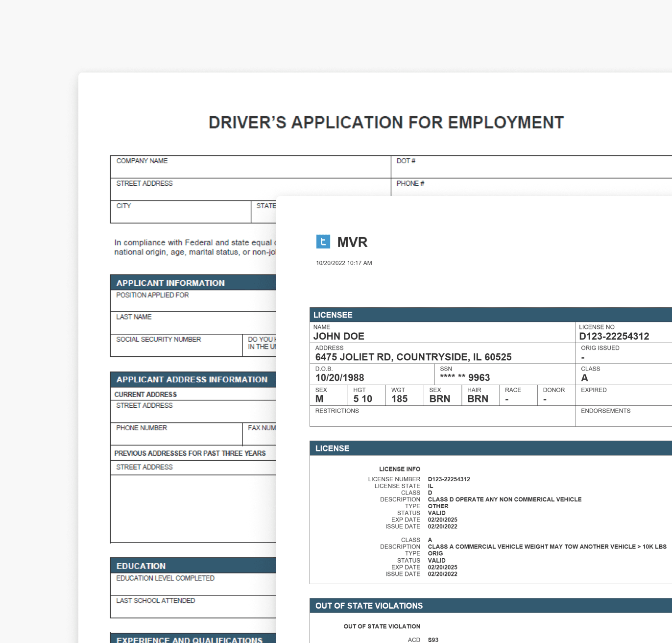This screenshot has height=643, width=672.
Task: Click the License section header in MVR
Action: pyautogui.click(x=491, y=448)
